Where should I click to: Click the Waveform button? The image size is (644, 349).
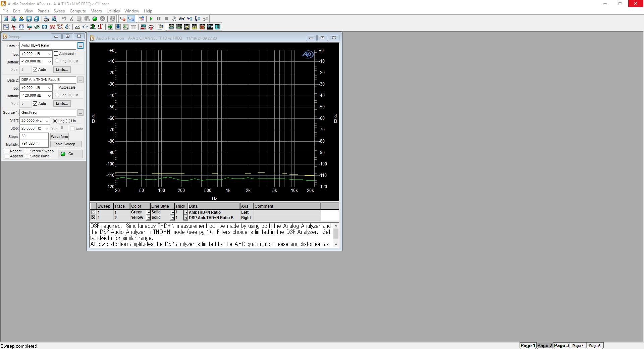(59, 137)
